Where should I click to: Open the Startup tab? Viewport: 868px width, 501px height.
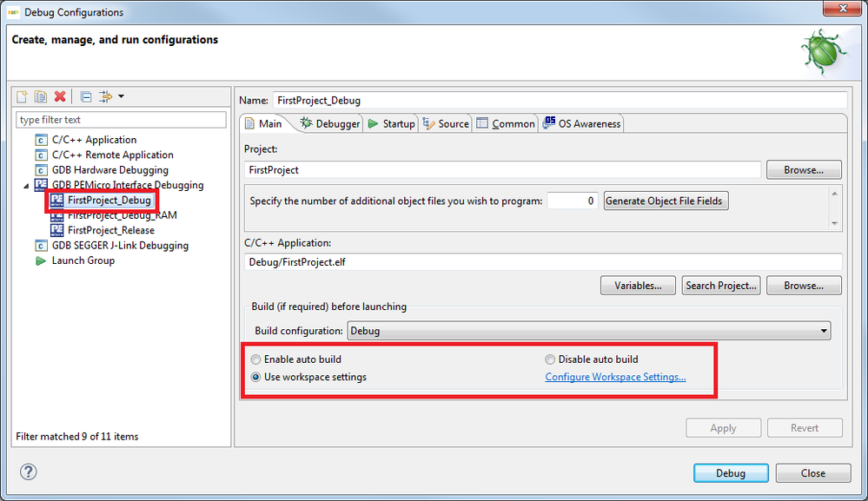pos(392,124)
